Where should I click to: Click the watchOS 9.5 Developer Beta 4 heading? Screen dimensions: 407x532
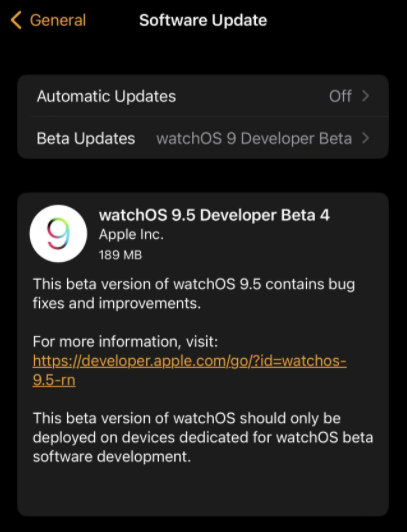214,215
